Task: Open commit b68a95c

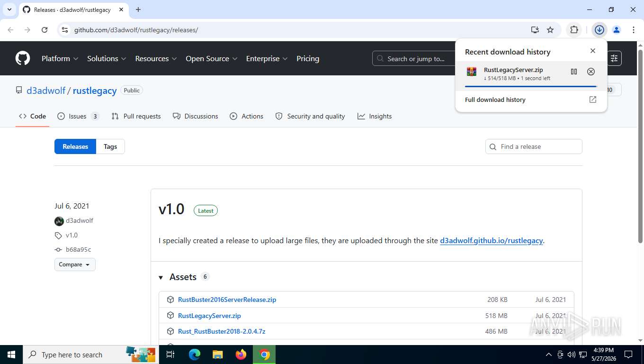Action: coord(78,249)
